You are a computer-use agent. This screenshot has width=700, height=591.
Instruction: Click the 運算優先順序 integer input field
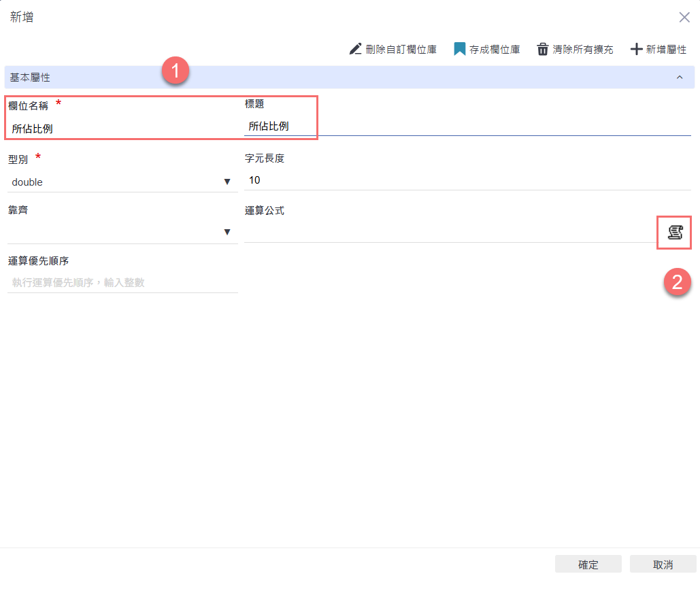tap(122, 282)
